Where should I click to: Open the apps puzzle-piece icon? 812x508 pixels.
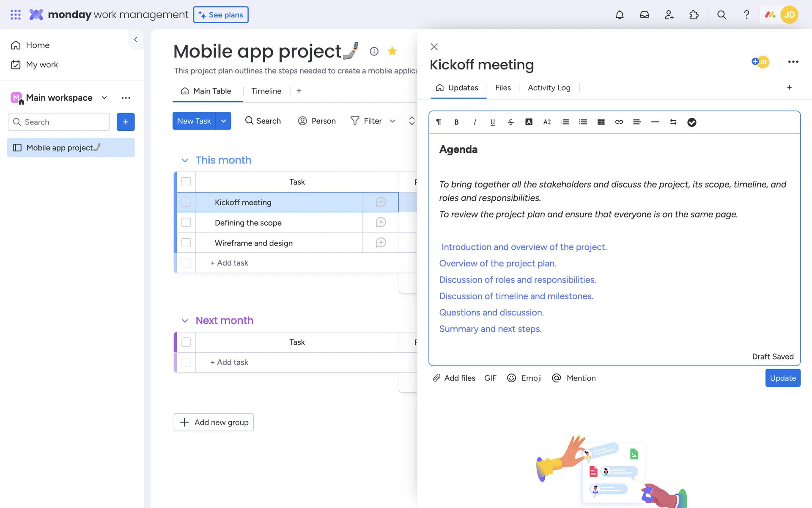click(x=694, y=15)
